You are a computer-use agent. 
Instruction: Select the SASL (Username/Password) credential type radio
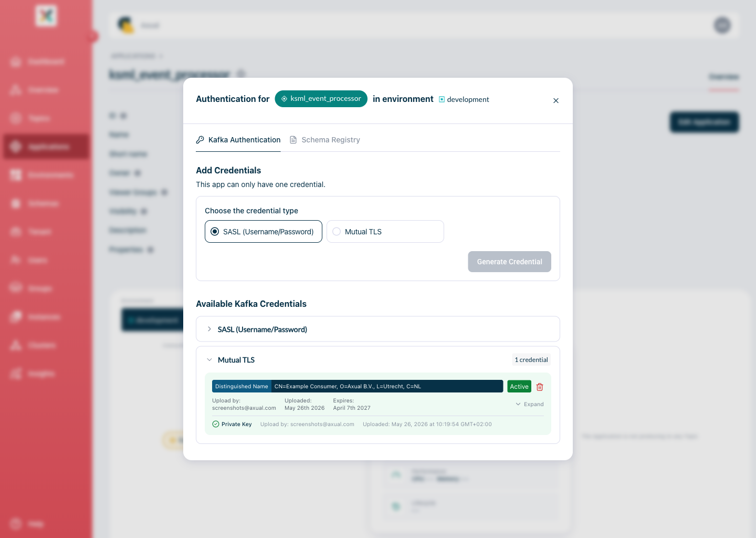(x=264, y=232)
